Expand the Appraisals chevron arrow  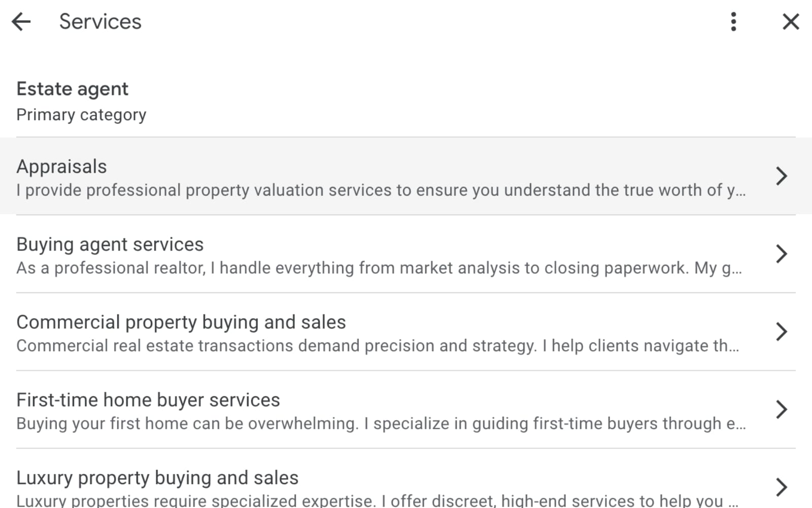(x=781, y=176)
